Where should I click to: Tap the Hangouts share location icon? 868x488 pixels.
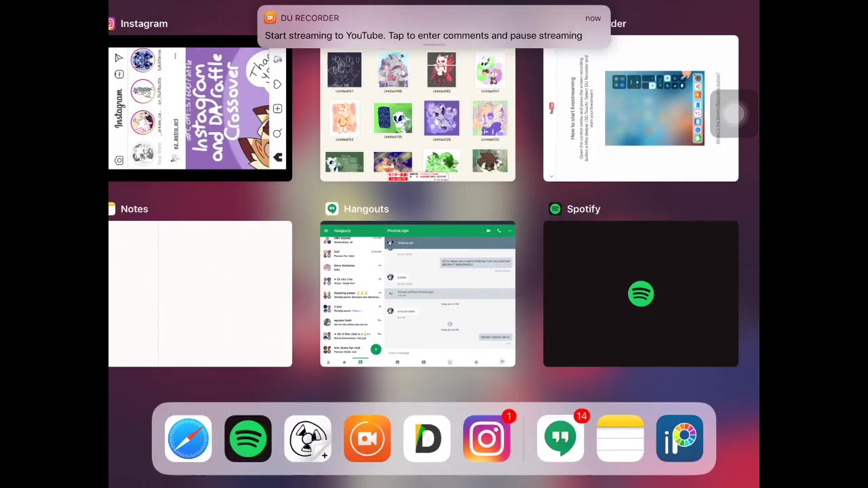coord(476,362)
